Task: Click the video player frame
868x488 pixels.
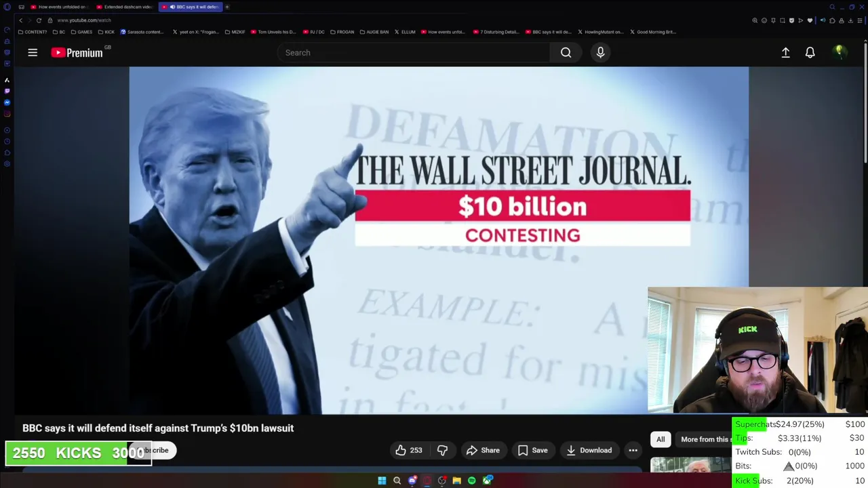Action: click(439, 240)
